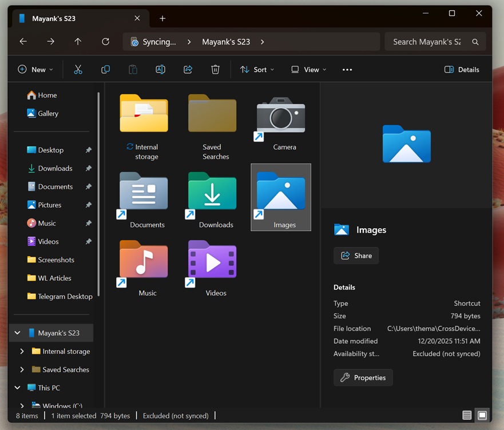Screen dimensions: 504x430
Task: Copy the selected item using toolbar
Action: 105,69
